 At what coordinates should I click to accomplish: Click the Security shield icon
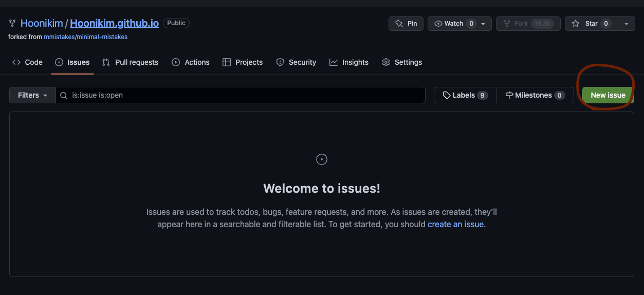[280, 62]
